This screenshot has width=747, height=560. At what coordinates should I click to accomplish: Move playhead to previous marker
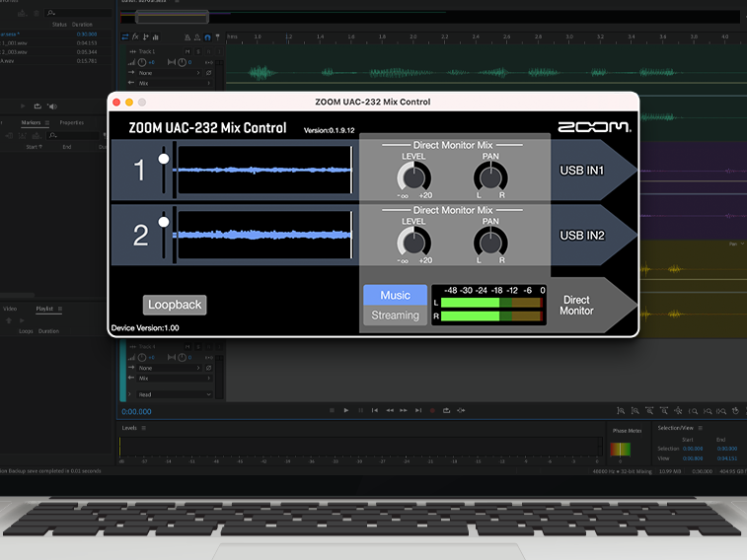[375, 410]
